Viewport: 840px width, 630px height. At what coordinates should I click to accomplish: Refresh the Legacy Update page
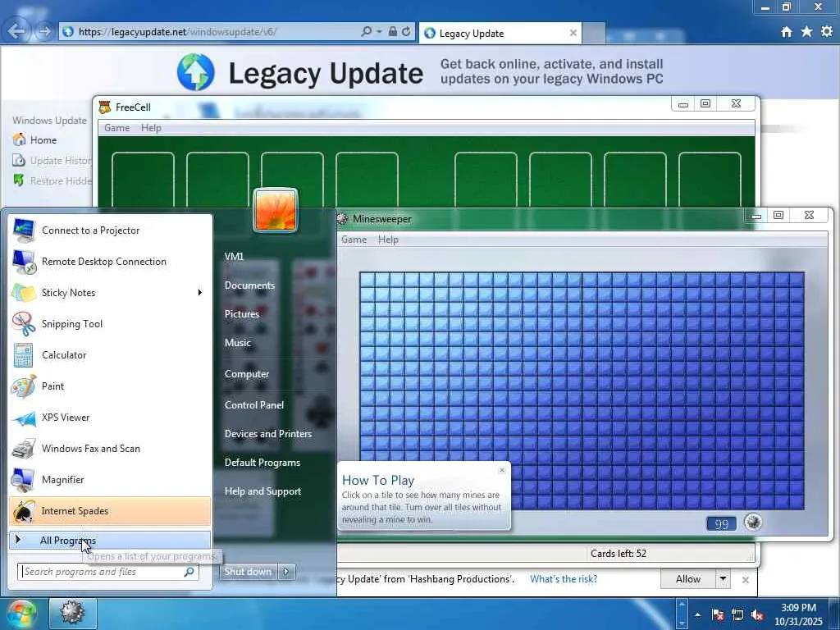[x=407, y=32]
